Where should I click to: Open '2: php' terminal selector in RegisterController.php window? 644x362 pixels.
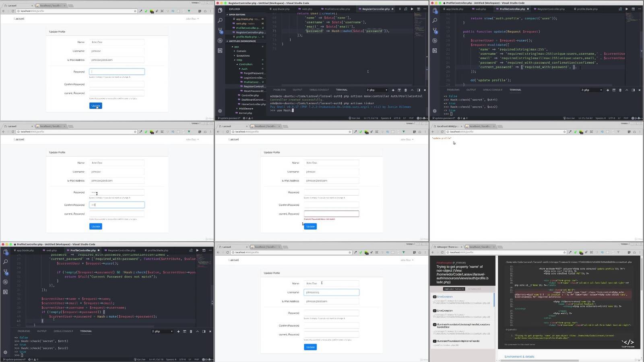(377, 90)
